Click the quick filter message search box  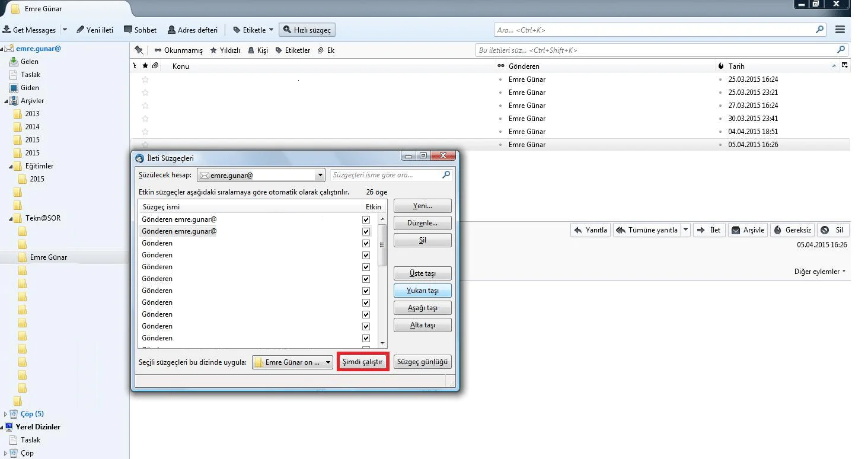coord(662,50)
